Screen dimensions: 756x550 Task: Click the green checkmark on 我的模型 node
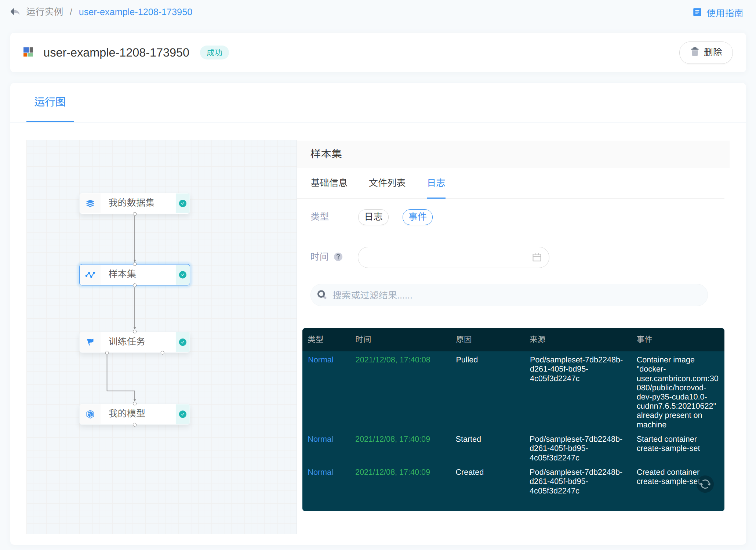(182, 414)
